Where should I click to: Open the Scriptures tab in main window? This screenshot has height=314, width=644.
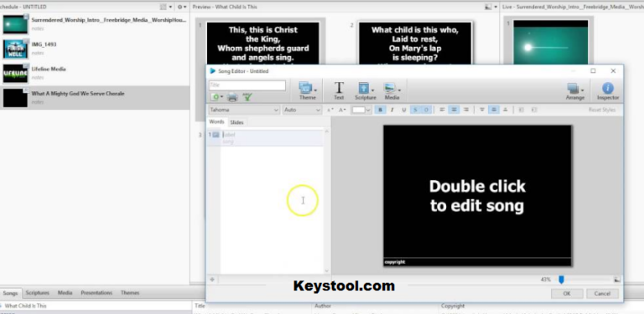point(38,293)
